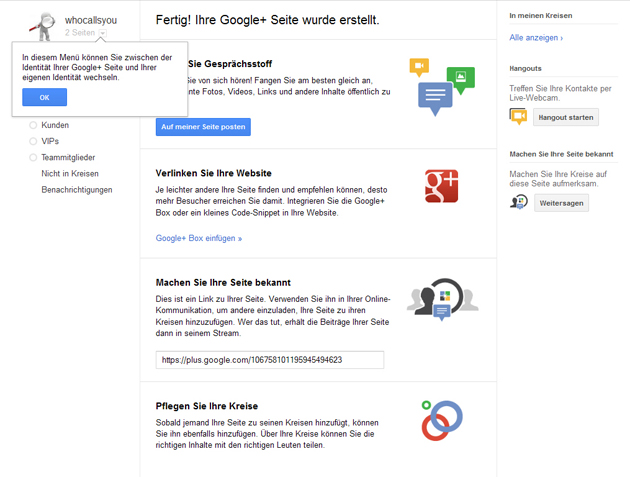The width and height of the screenshot is (630, 477).
Task: Open Benachrichtigungen in sidebar
Action: coord(77,190)
